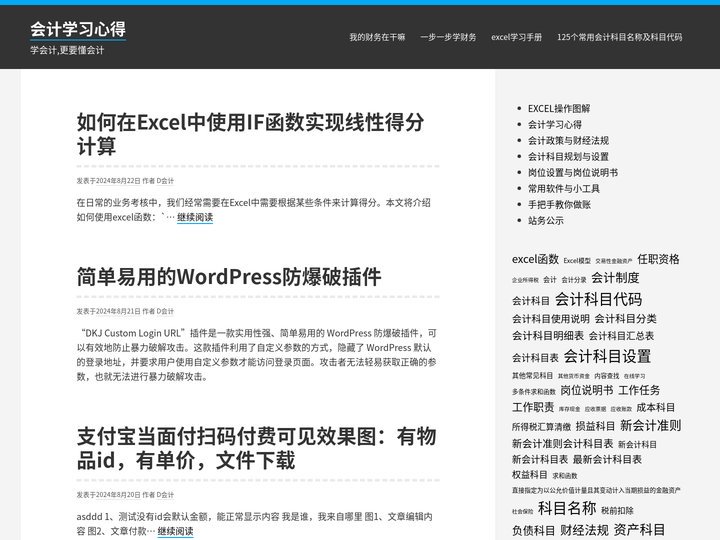Select the 负债科目 tag
This screenshot has height=540, width=720.
point(534,531)
